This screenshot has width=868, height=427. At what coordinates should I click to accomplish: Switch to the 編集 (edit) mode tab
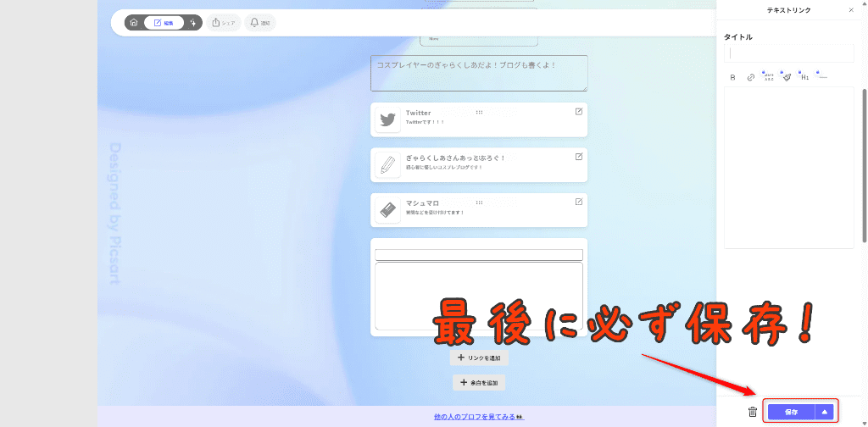164,23
